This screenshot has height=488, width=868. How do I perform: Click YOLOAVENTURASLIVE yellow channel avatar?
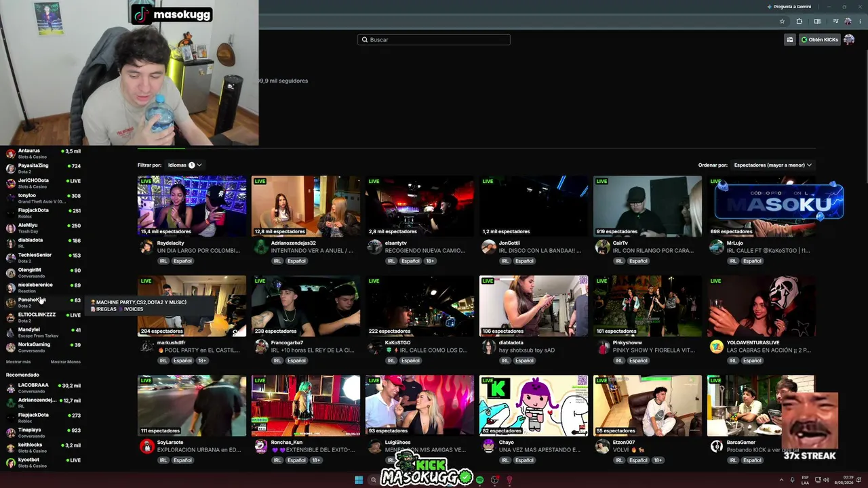point(716,346)
